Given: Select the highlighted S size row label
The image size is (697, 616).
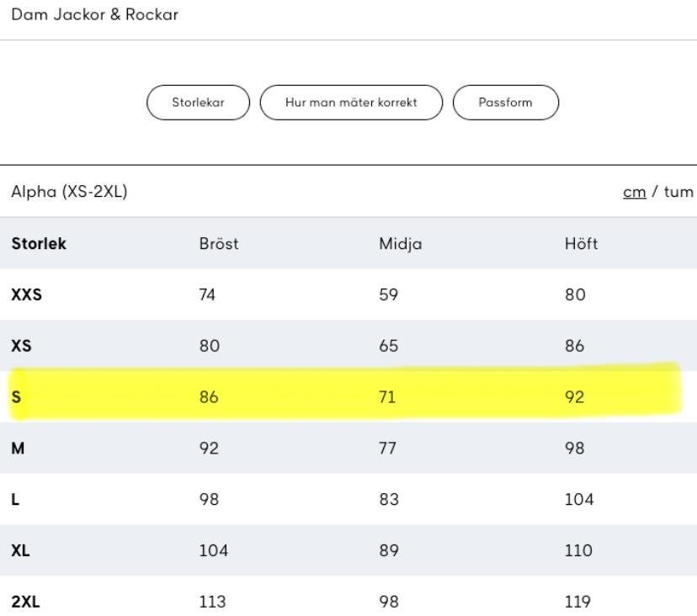Looking at the screenshot, I should coord(16,397).
